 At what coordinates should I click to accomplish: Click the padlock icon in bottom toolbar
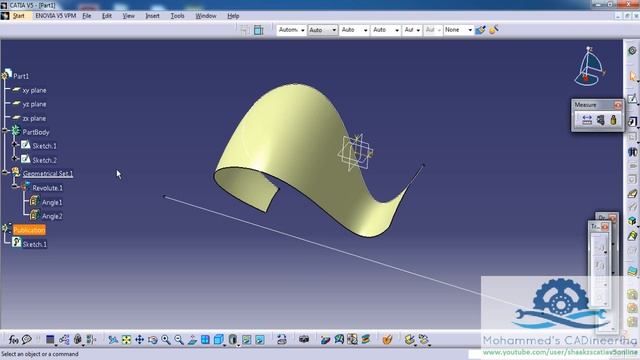[x=77, y=340]
